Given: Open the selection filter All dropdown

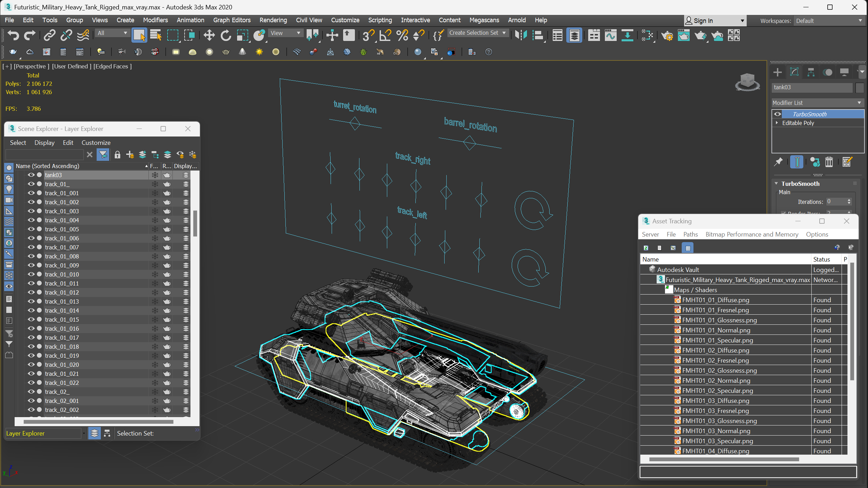Looking at the screenshot, I should (x=112, y=33).
